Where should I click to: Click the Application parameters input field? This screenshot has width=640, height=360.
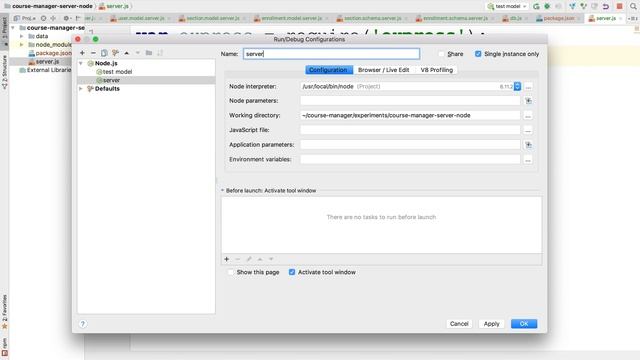410,145
